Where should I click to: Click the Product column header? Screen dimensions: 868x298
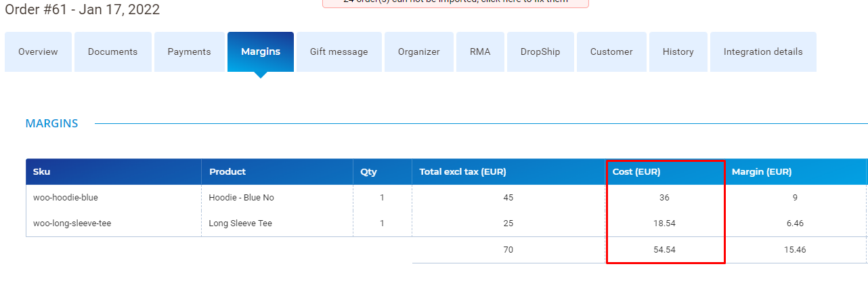point(227,172)
